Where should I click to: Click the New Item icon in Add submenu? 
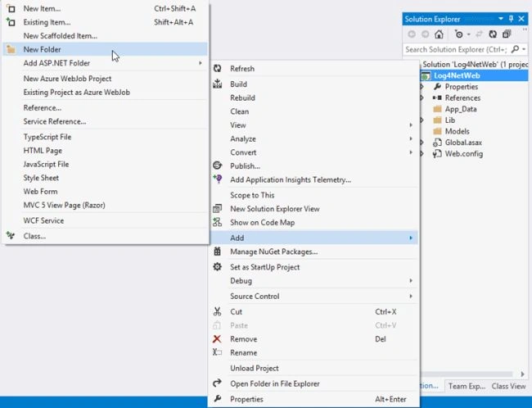[x=11, y=8]
